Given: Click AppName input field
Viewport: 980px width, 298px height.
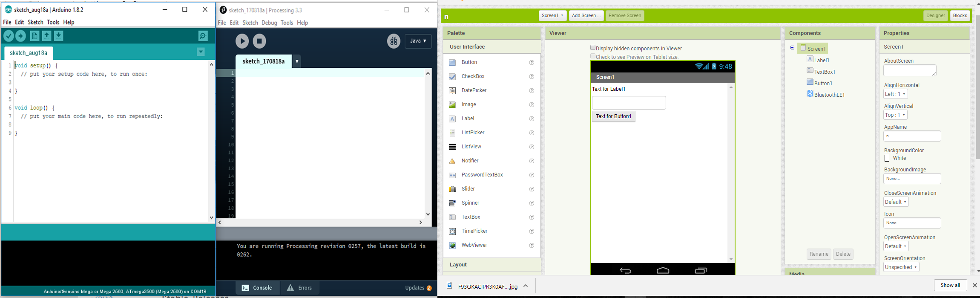Looking at the screenshot, I should 912,136.
